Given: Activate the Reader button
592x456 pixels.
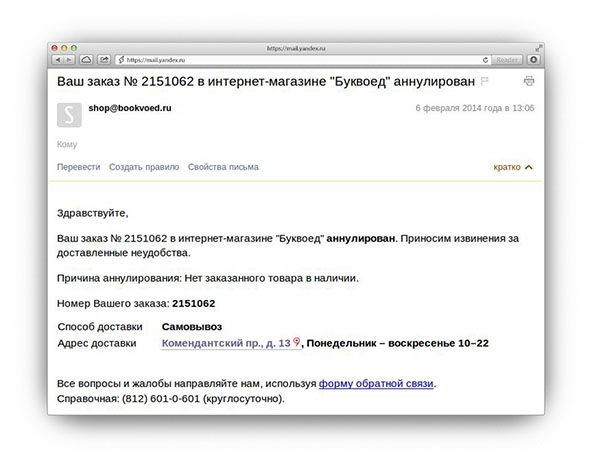Looking at the screenshot, I should [x=507, y=60].
